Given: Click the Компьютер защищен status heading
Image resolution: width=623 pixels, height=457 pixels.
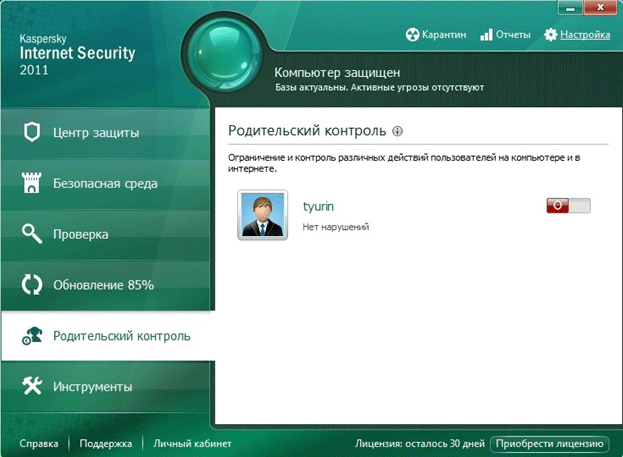Looking at the screenshot, I should click(x=337, y=73).
